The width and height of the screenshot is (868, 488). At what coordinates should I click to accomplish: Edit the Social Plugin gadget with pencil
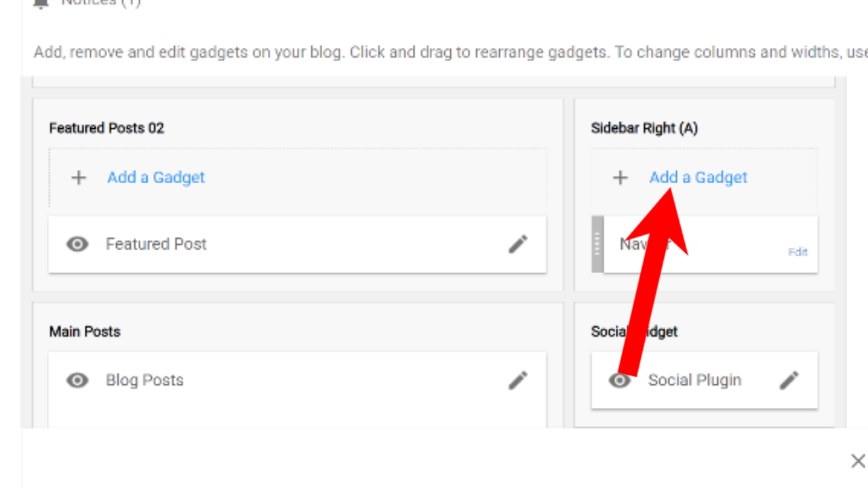(x=789, y=380)
